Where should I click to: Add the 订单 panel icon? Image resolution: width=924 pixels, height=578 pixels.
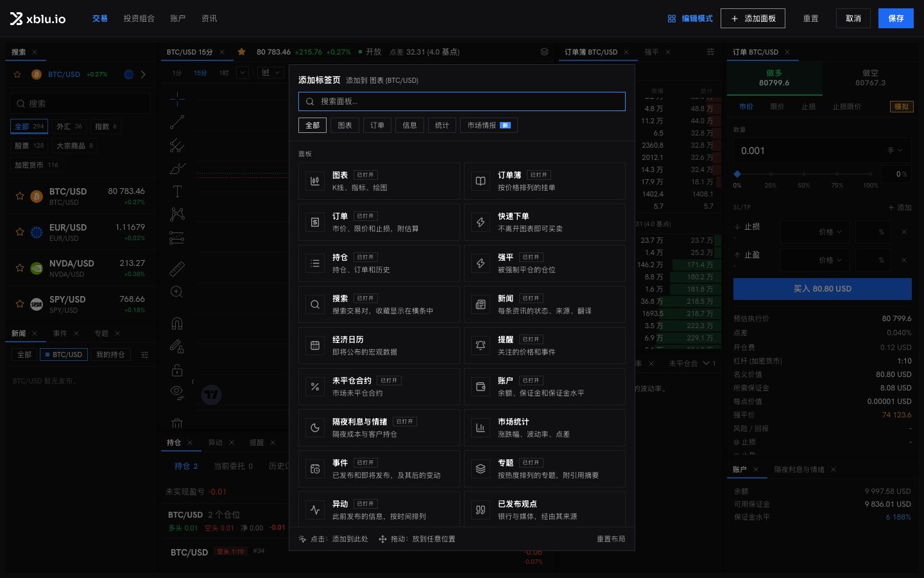tap(315, 222)
